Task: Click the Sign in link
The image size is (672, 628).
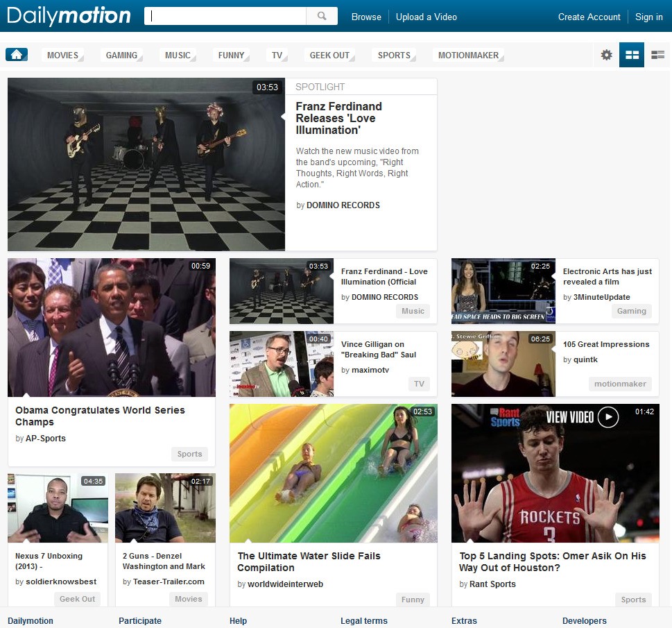Action: click(x=648, y=17)
